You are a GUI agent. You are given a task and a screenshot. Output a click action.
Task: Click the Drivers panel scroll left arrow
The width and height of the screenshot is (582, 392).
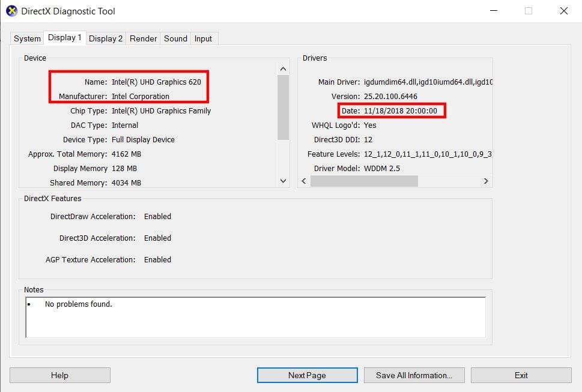(304, 181)
